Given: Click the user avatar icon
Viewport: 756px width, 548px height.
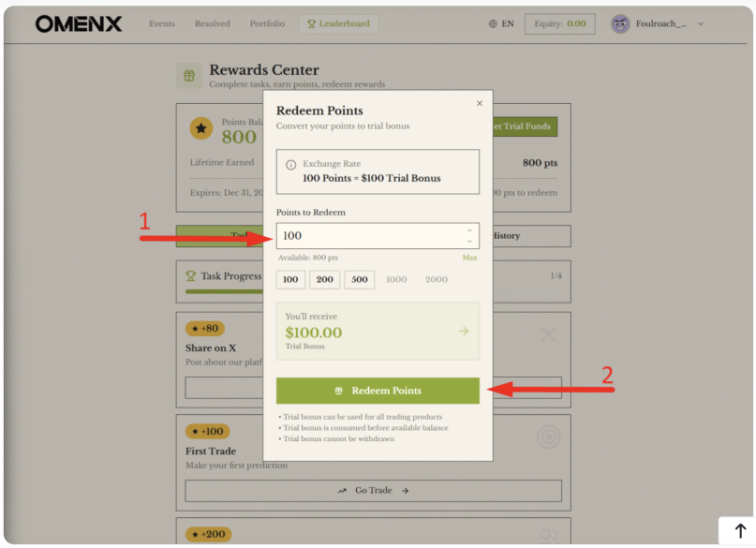Looking at the screenshot, I should click(620, 24).
